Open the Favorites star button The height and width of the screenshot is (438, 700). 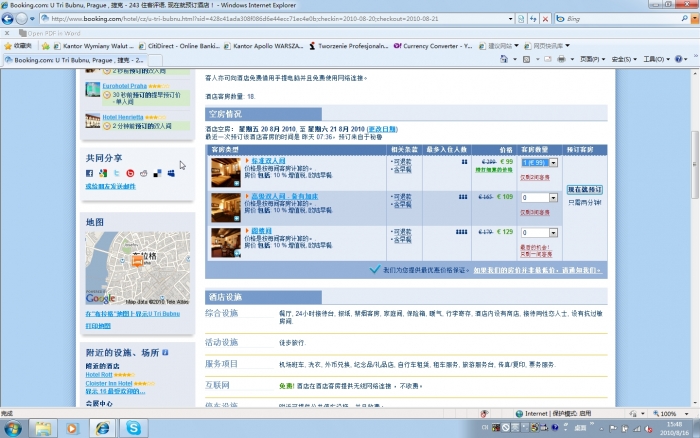click(18, 46)
